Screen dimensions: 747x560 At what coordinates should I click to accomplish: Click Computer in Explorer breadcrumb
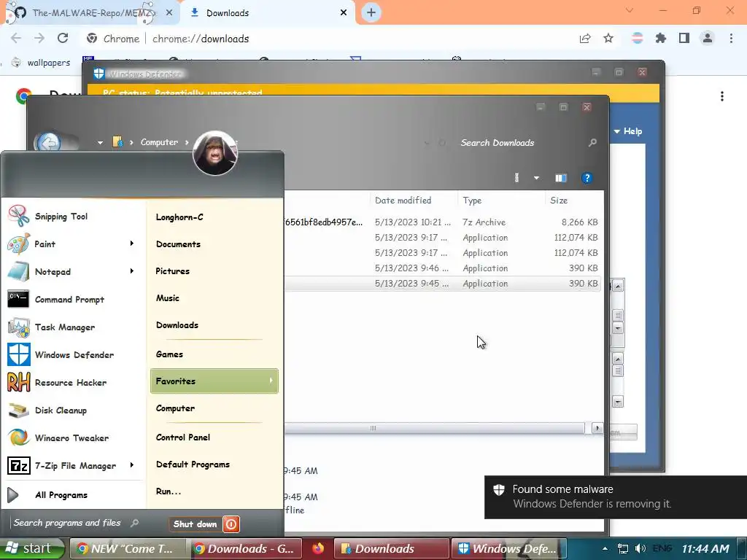tap(159, 142)
